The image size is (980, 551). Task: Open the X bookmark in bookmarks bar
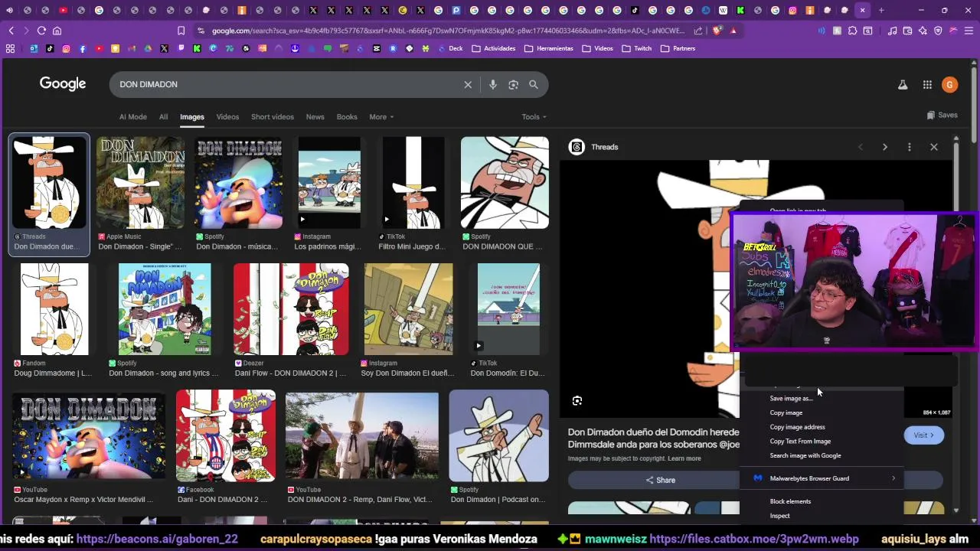(x=165, y=48)
